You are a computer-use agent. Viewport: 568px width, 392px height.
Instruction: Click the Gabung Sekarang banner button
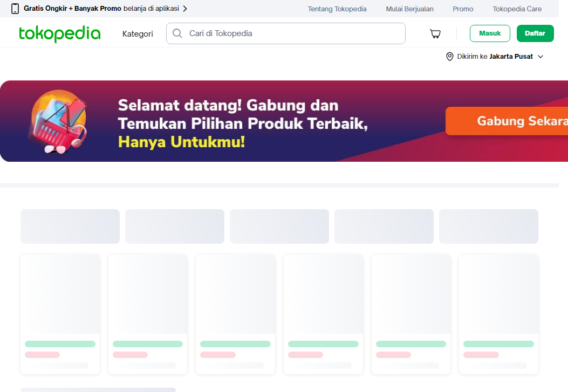507,121
